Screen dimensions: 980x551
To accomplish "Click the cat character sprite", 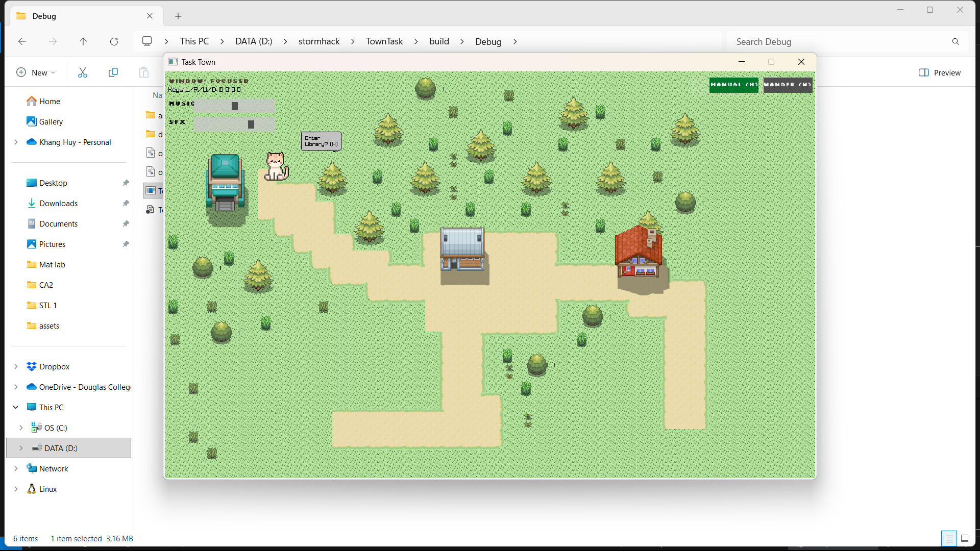I will (x=276, y=166).
